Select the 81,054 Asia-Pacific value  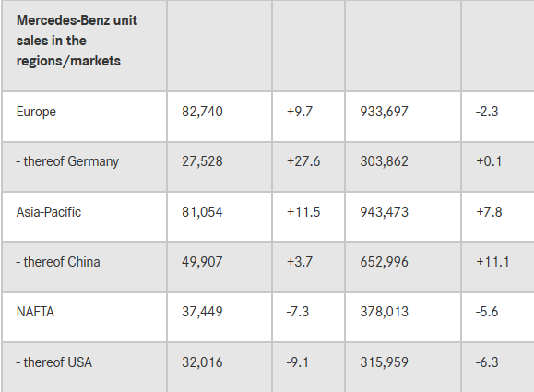pyautogui.click(x=202, y=212)
